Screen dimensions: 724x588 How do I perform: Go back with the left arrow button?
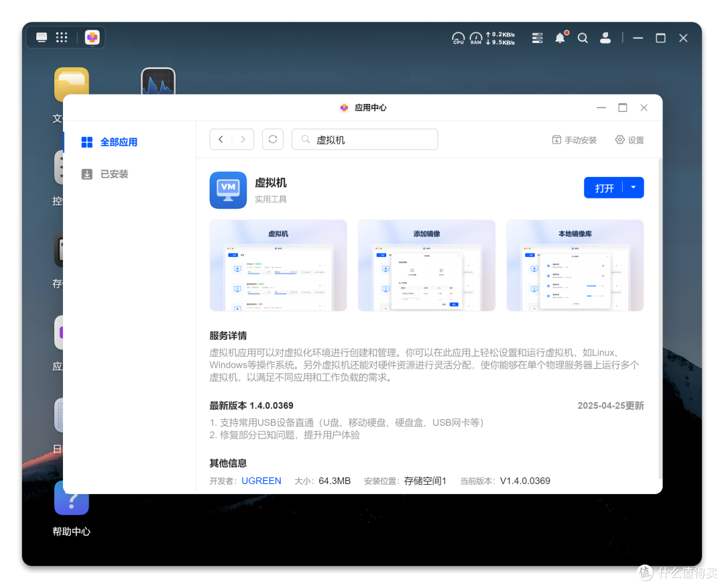(221, 139)
